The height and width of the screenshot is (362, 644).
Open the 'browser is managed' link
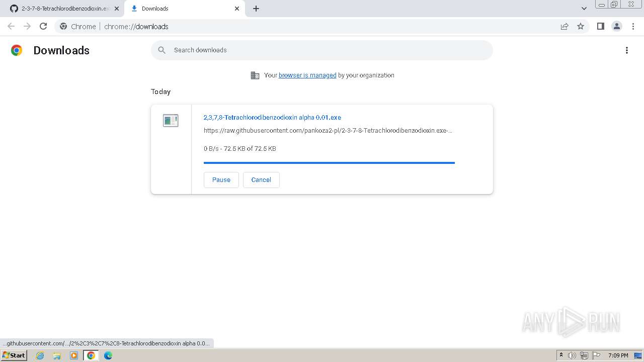pyautogui.click(x=307, y=75)
